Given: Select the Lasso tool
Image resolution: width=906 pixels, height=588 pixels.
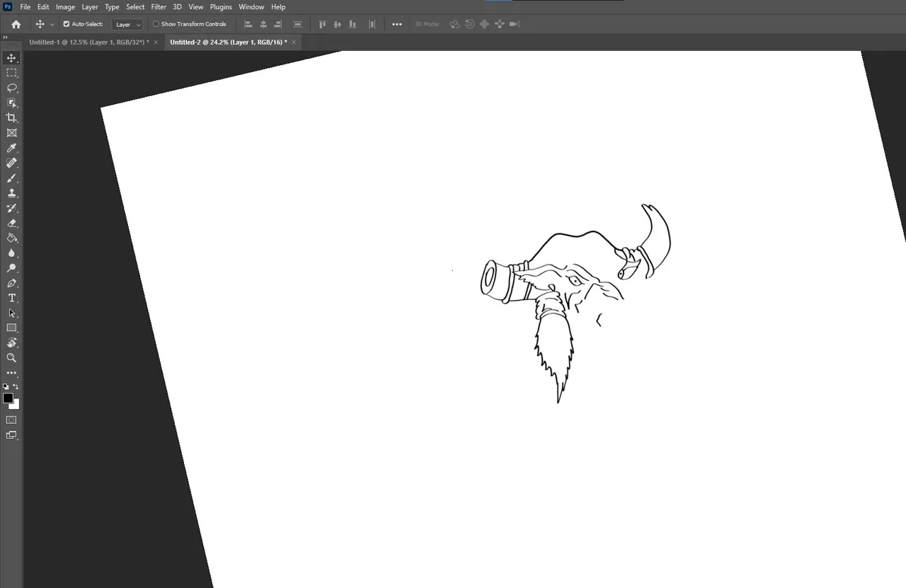Looking at the screenshot, I should pos(11,88).
